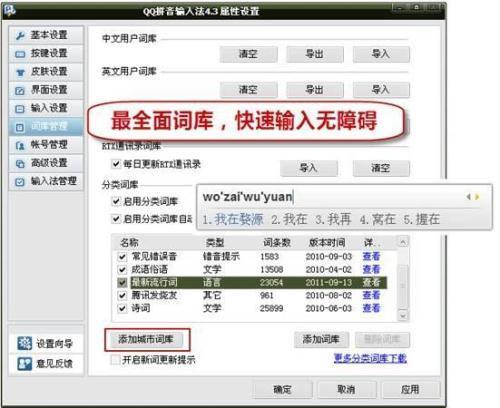
Task: Click the list scroll-down arrow
Action: 403,316
